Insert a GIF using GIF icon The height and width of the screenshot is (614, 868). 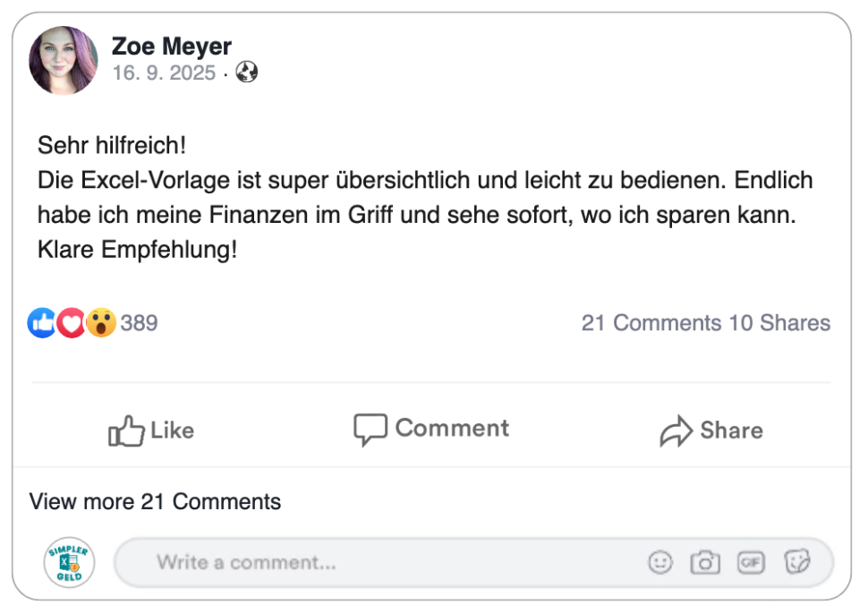coord(751,562)
